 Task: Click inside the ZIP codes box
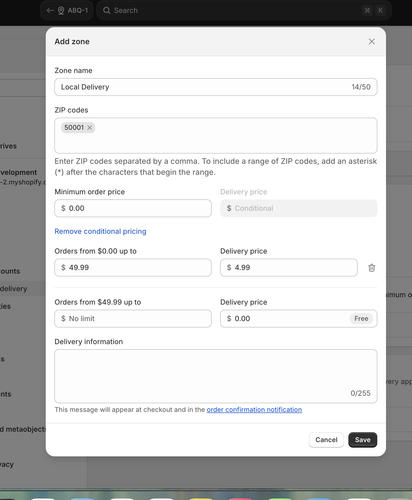coord(216,135)
